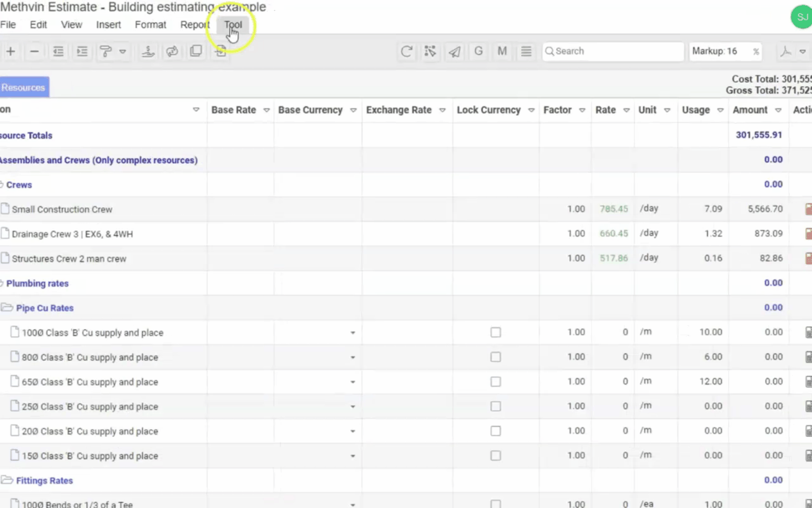Expand the paint roller dropdown arrow
This screenshot has height=508, width=812.
pos(123,51)
